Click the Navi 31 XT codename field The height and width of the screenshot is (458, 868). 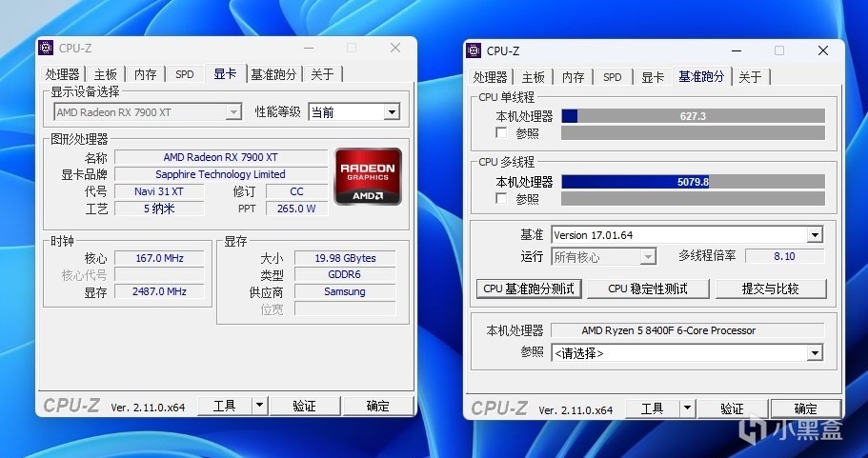coord(159,191)
